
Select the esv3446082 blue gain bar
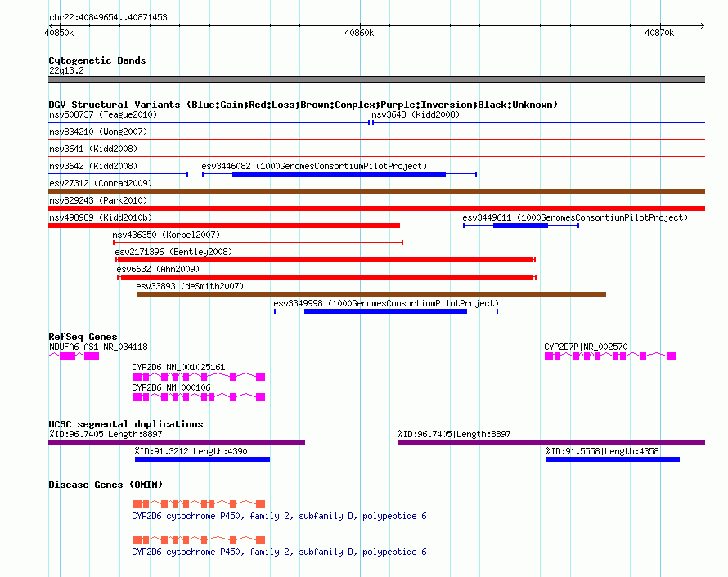click(x=339, y=174)
